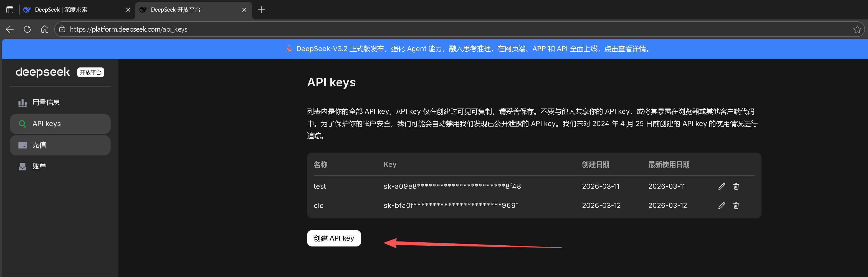Screen dimensions: 868x277
Task: Click the deepseek logo
Action: click(43, 72)
